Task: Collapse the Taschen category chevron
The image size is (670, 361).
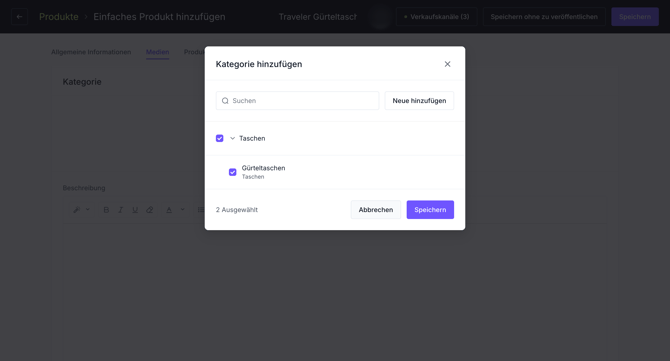Action: (232, 138)
